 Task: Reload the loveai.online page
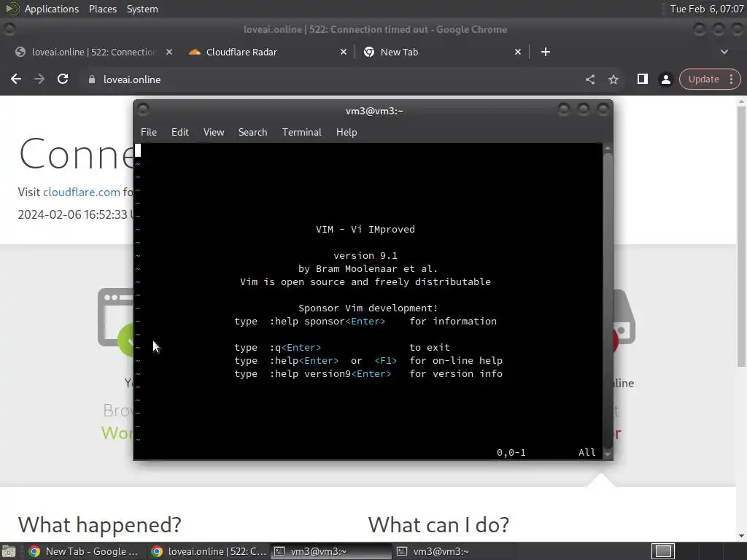pyautogui.click(x=63, y=79)
